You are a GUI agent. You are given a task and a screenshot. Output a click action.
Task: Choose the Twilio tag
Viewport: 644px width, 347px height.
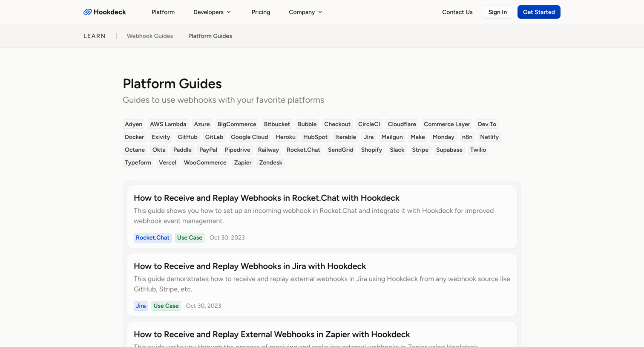click(x=478, y=150)
